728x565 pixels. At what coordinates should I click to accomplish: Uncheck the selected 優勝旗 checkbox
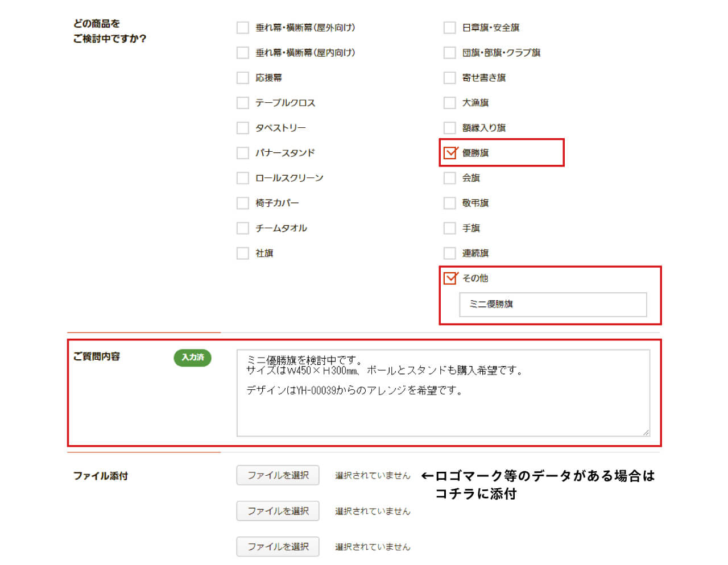click(x=450, y=152)
